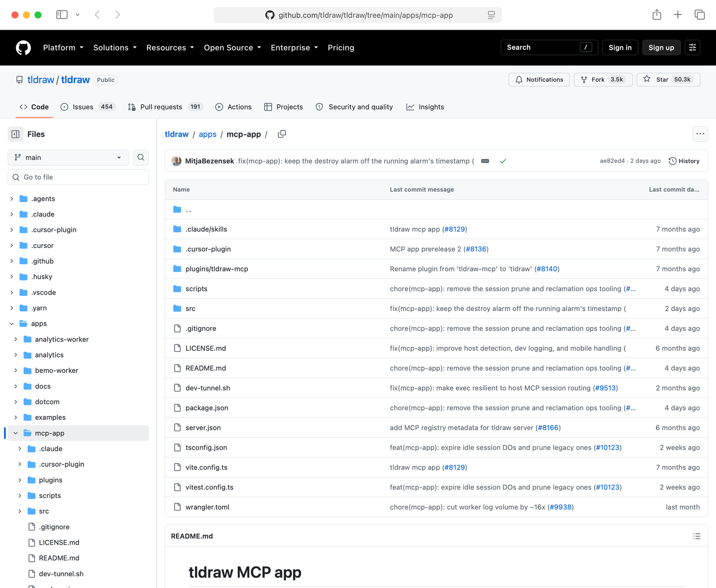This screenshot has height=588, width=716.
Task: Switch to the Projects tab
Action: tap(284, 107)
